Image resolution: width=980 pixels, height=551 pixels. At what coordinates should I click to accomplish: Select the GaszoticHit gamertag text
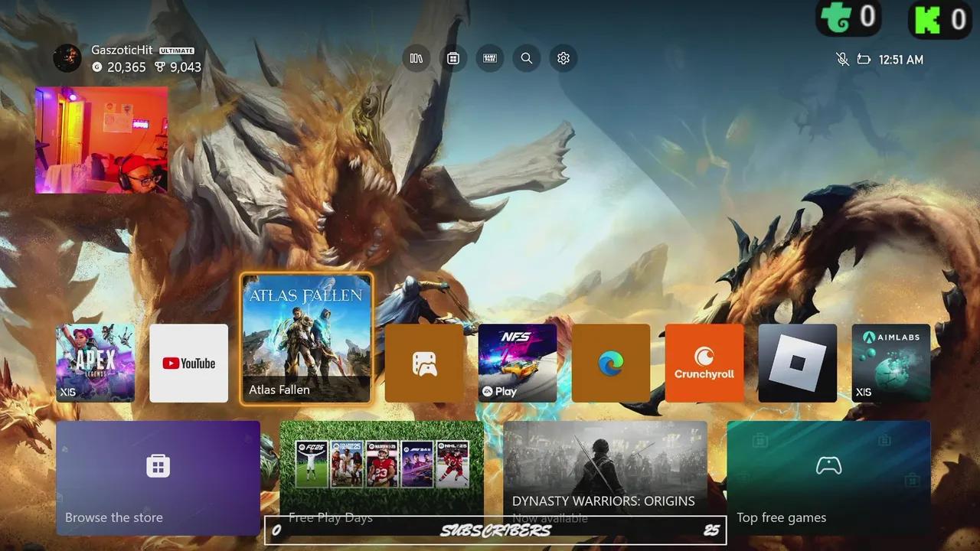point(122,51)
